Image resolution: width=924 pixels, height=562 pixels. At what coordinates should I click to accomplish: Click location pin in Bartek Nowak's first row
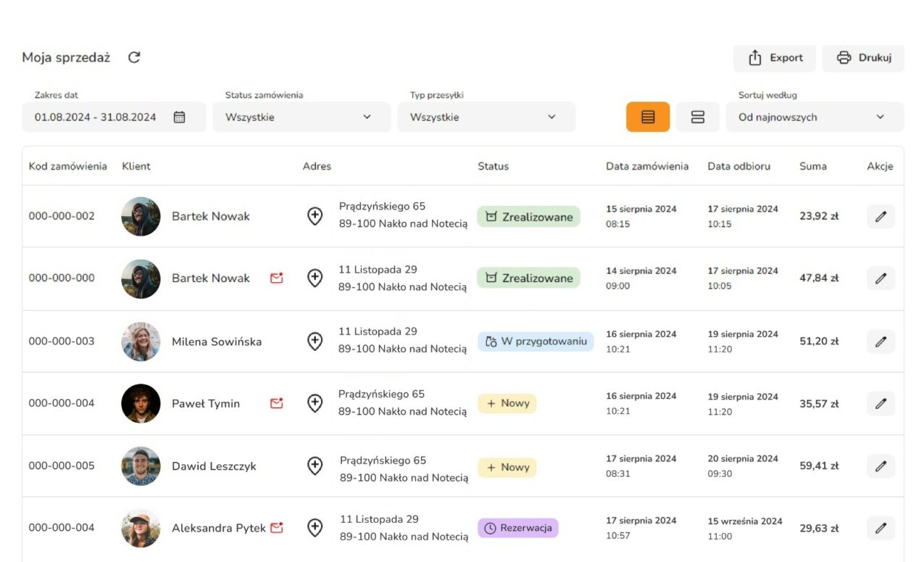point(315,216)
